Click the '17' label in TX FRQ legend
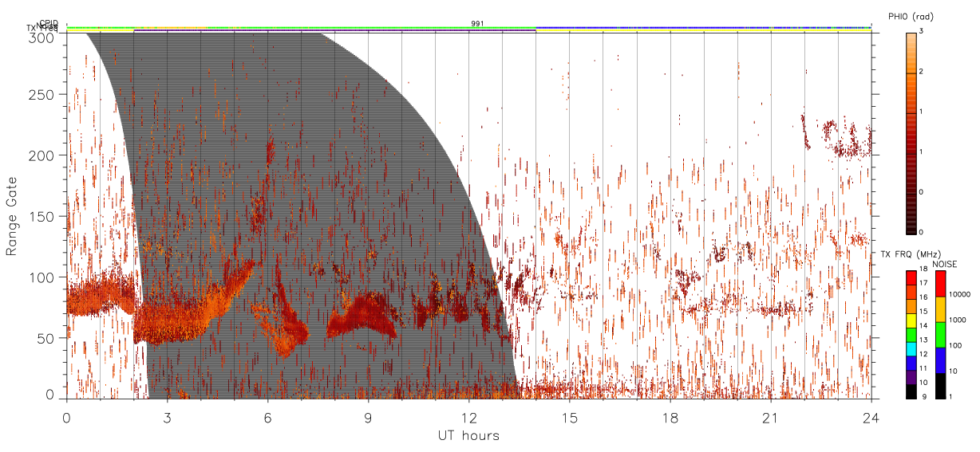This screenshot has width=980, height=452. point(924,284)
